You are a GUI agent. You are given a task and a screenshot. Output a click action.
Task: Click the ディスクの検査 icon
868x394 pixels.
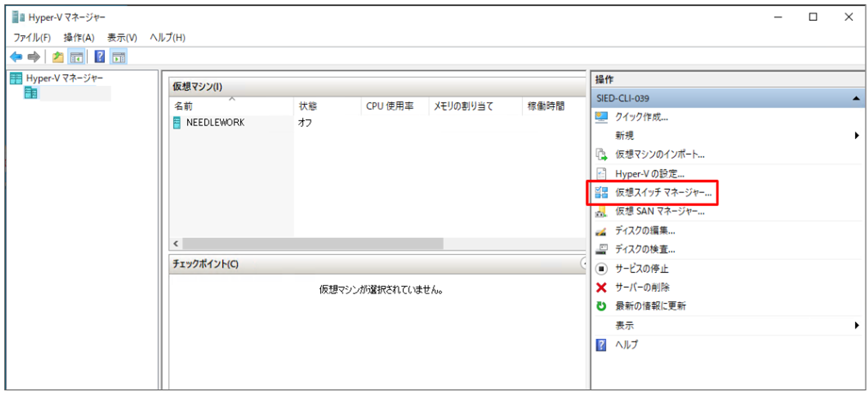click(601, 249)
